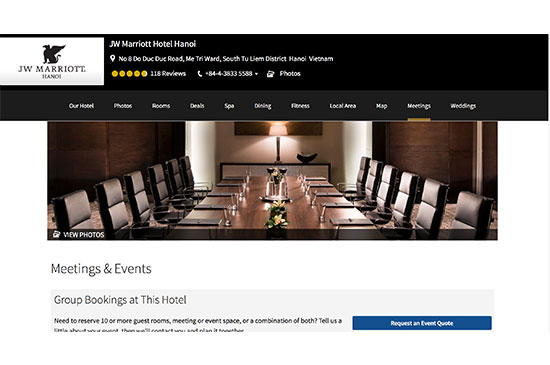Select the Meetings tab
This screenshot has width=550, height=365.
pyautogui.click(x=419, y=106)
